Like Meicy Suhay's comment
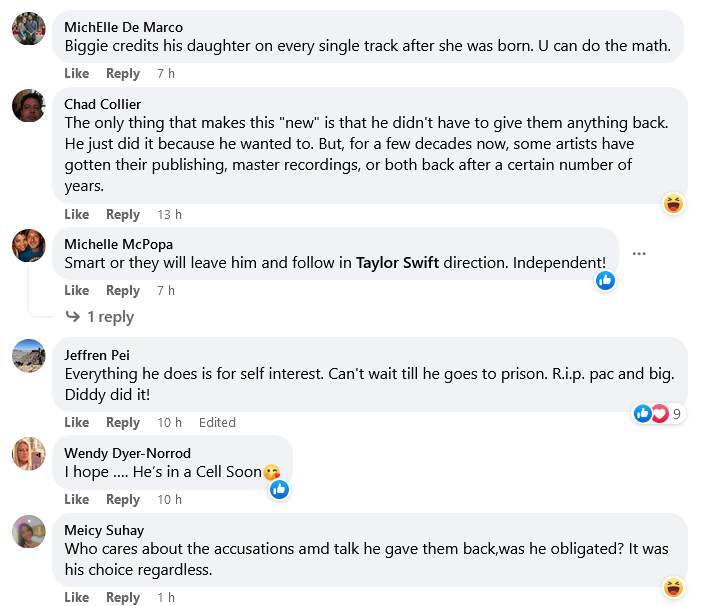709x606 pixels. 77,598
